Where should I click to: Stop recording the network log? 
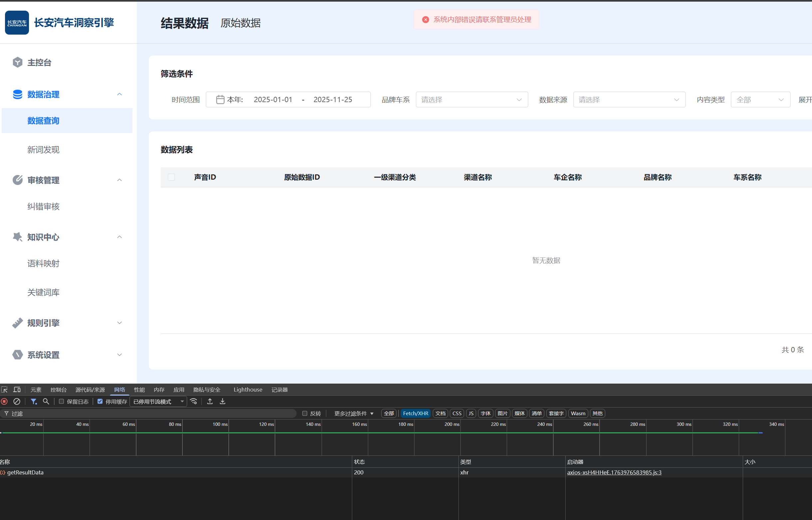click(x=4, y=402)
